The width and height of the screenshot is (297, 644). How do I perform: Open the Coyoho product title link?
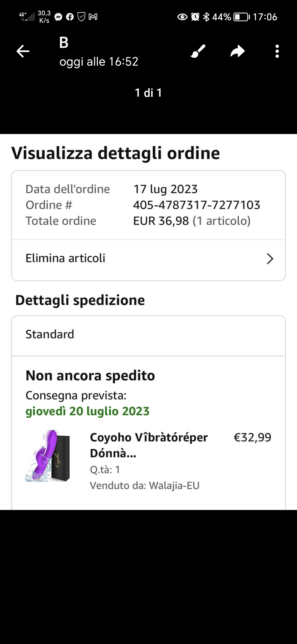[148, 445]
